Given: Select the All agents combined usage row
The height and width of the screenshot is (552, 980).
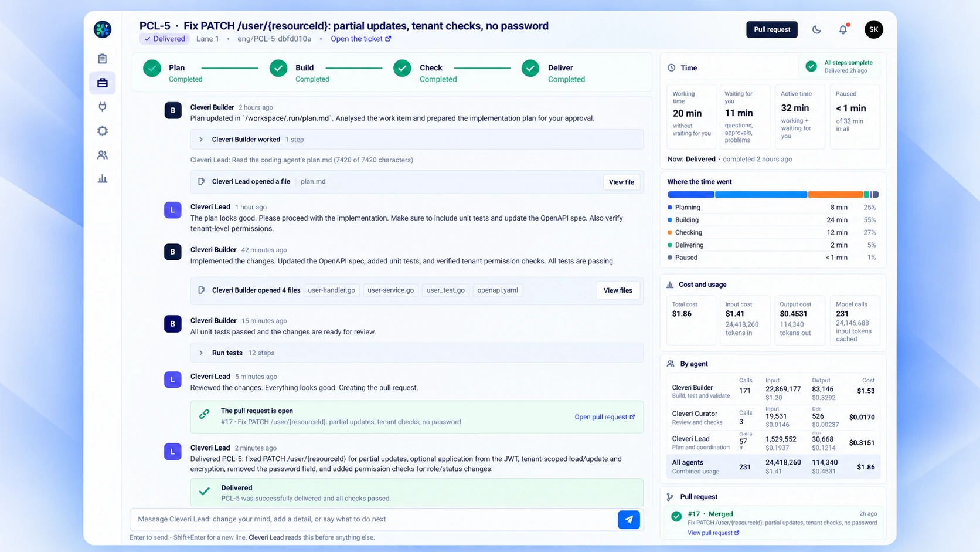Looking at the screenshot, I should tap(773, 467).
